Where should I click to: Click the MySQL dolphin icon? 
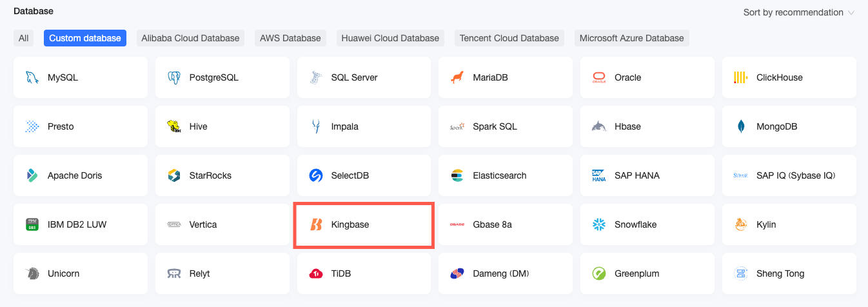32,77
